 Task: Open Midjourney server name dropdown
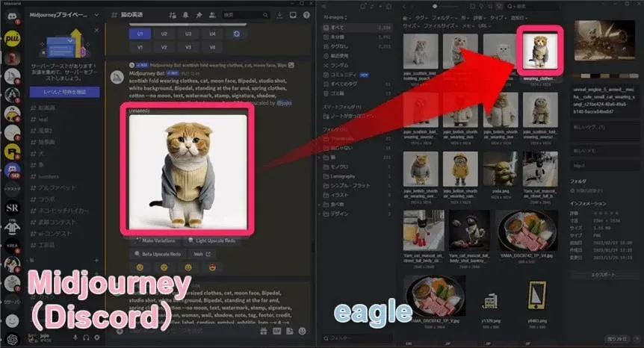96,15
